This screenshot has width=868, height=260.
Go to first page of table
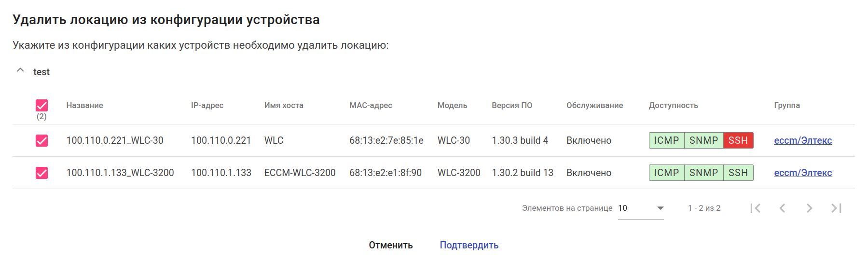coord(756,208)
